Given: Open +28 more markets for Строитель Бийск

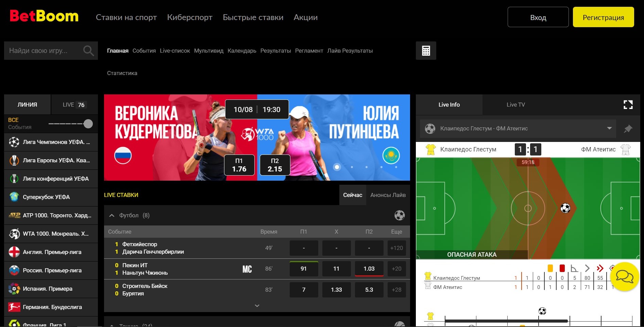Looking at the screenshot, I should (x=396, y=290).
